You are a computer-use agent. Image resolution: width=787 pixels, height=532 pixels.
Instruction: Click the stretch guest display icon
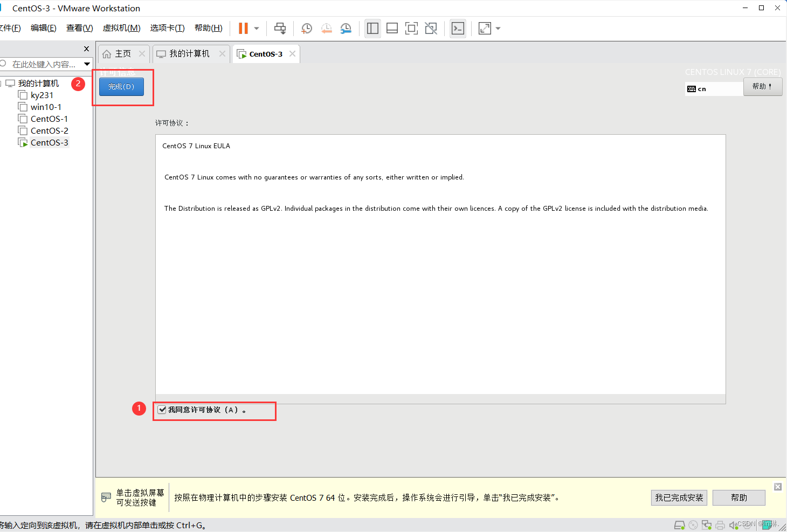pyautogui.click(x=485, y=29)
